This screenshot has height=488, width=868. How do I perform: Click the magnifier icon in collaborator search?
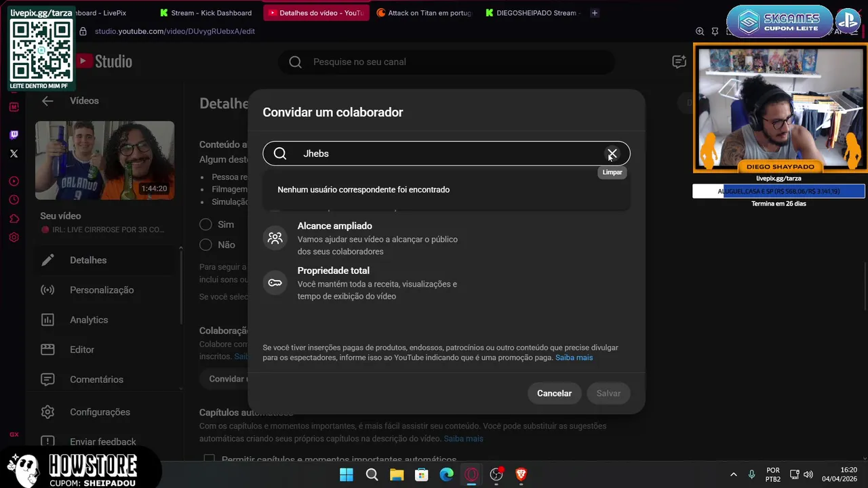click(x=280, y=154)
